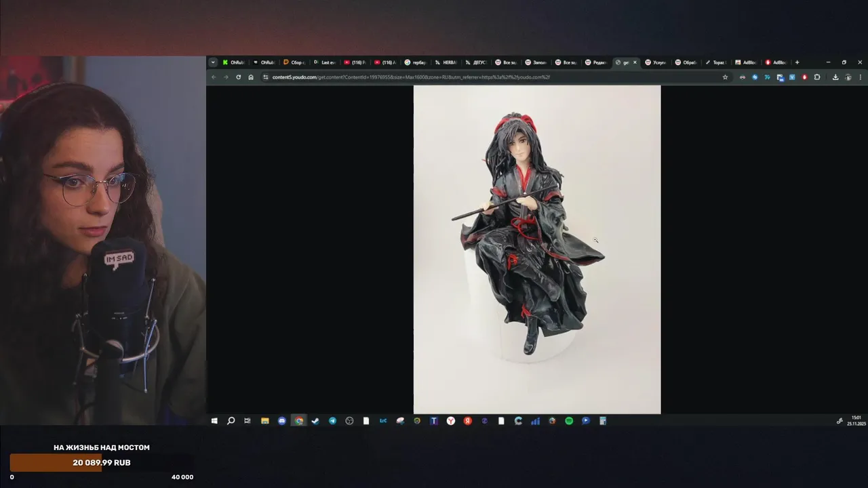This screenshot has height=488, width=868.
Task: Switch to the "Редак" tab
Action: [x=597, y=62]
